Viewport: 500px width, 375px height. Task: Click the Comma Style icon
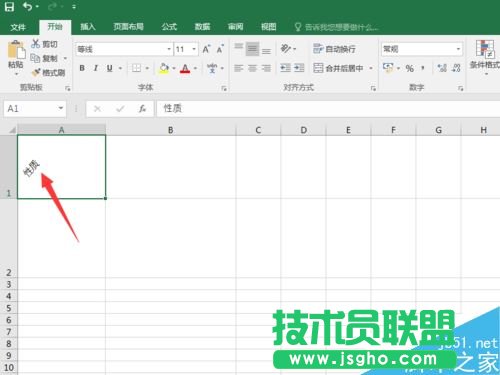423,68
